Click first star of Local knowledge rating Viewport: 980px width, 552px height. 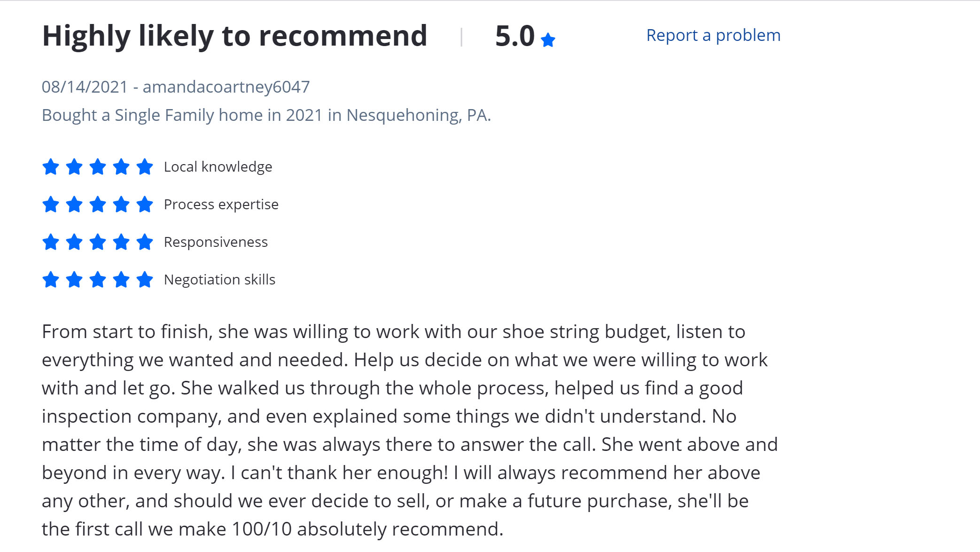[x=51, y=167]
